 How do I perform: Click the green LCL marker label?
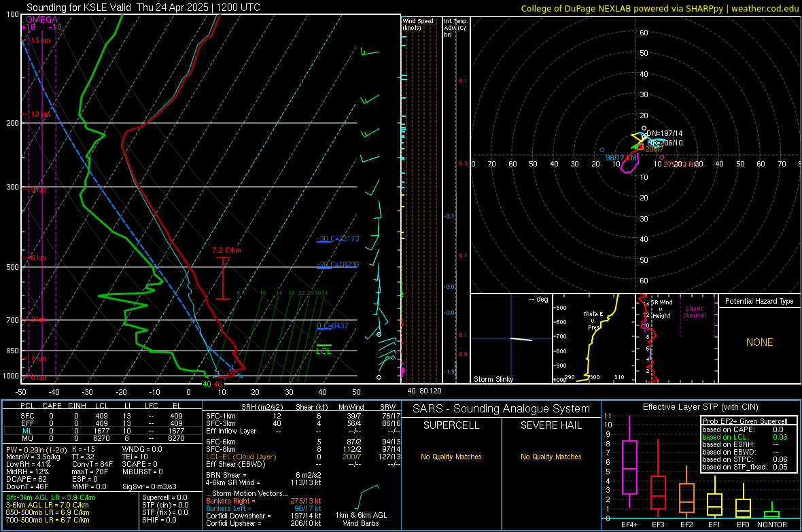click(x=324, y=351)
